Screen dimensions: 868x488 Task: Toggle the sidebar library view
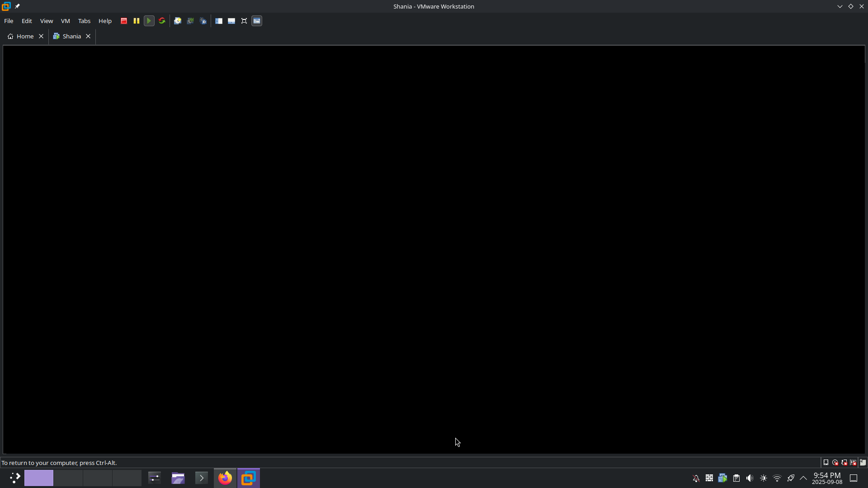pos(219,21)
